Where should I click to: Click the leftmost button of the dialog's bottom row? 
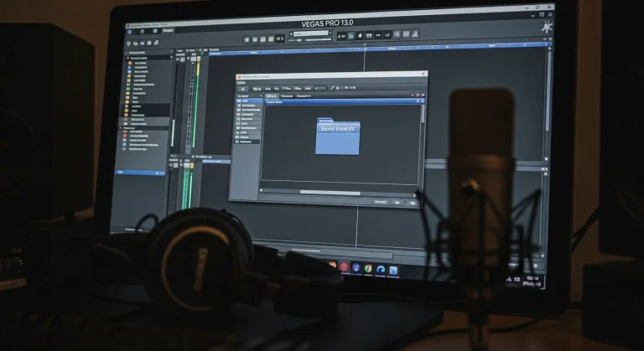[x=381, y=202]
